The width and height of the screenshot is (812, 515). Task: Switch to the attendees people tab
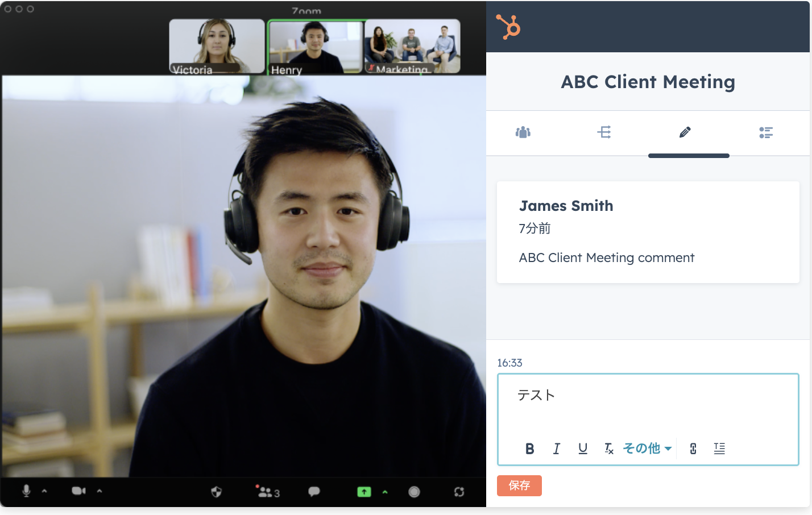(x=523, y=132)
